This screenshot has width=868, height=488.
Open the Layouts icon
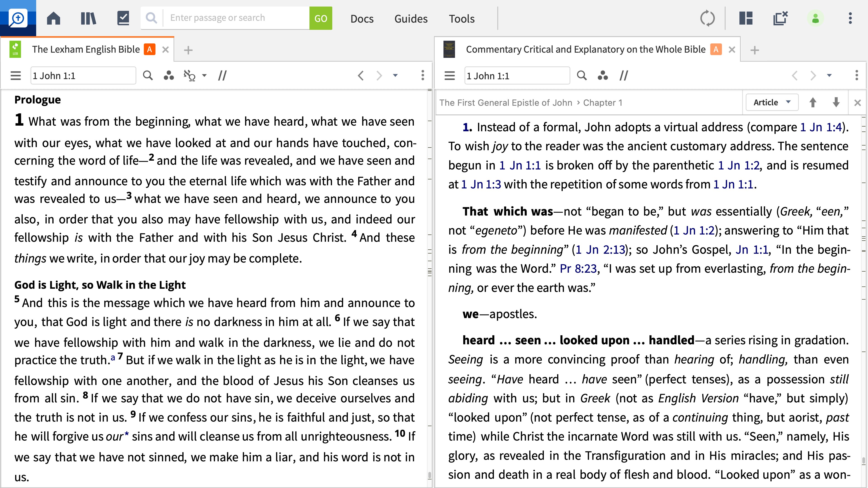[746, 18]
